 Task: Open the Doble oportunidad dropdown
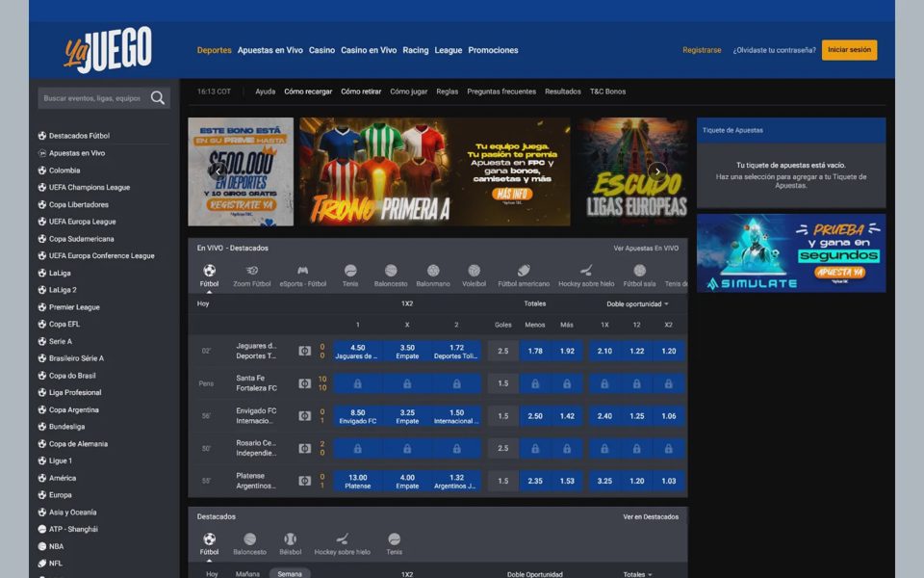pos(637,304)
